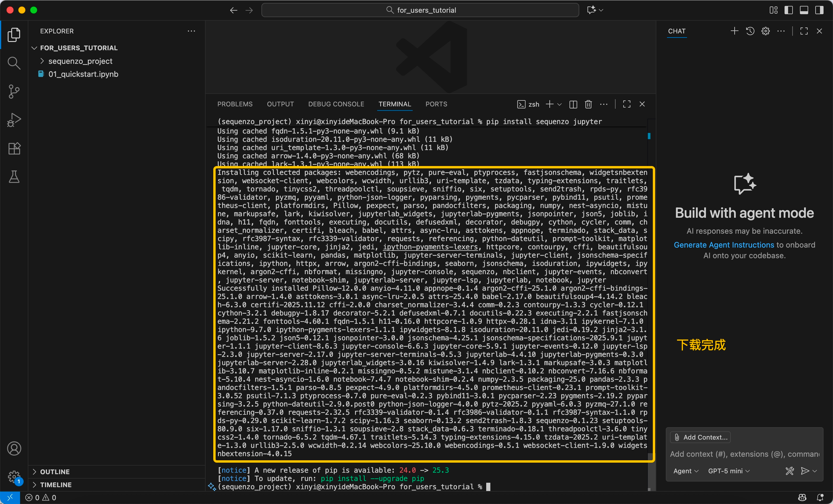Screen dimensions: 833x504
Task: Open the Search view in activity bar
Action: tap(14, 63)
